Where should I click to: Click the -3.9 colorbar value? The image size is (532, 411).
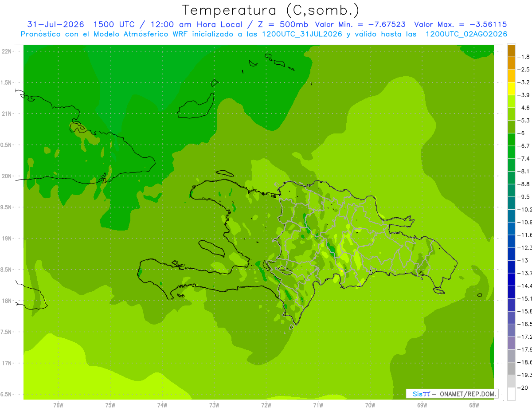point(524,95)
